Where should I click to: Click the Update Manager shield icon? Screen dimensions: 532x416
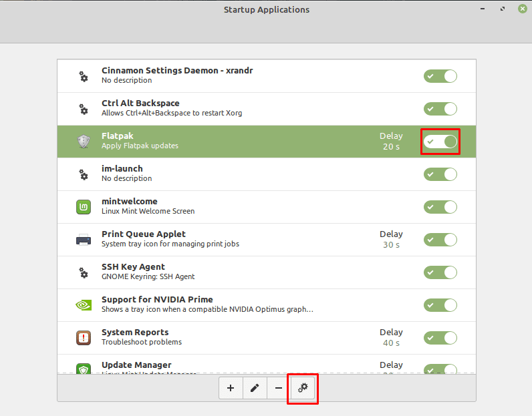click(84, 369)
